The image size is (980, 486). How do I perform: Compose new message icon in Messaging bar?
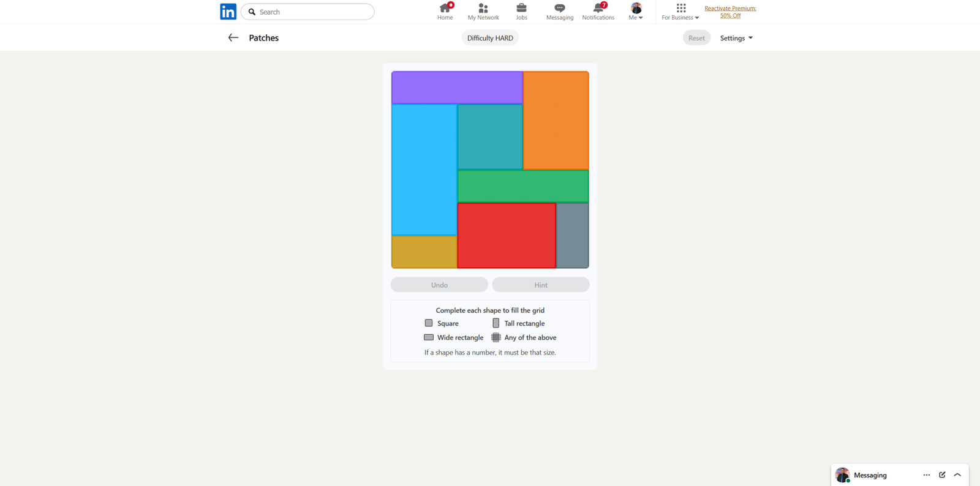942,475
